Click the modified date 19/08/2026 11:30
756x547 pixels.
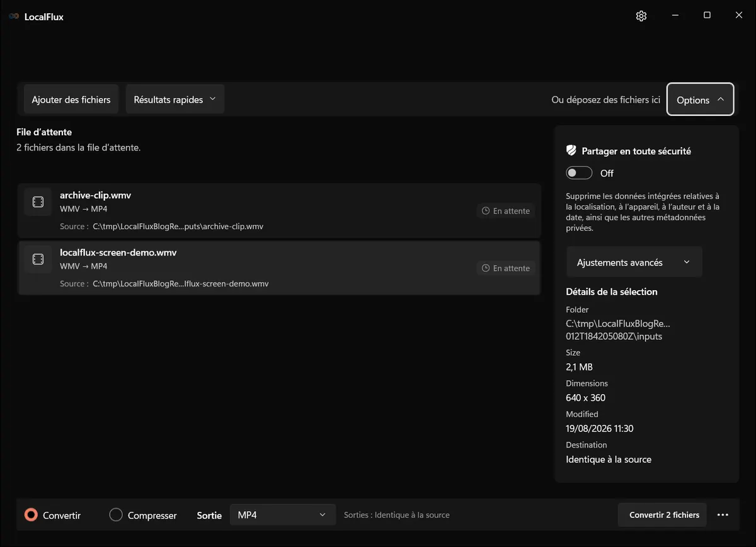click(x=600, y=429)
